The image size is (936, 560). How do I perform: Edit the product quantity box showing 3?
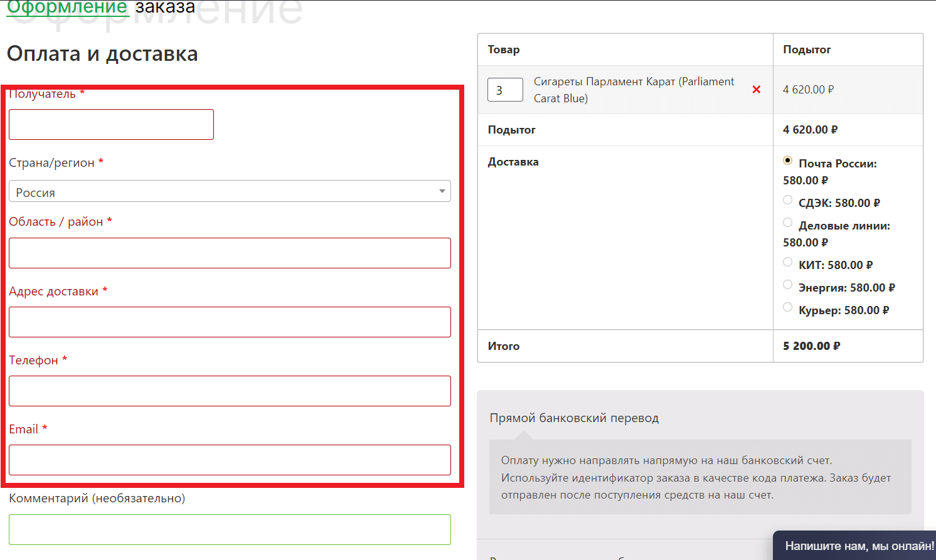click(504, 90)
